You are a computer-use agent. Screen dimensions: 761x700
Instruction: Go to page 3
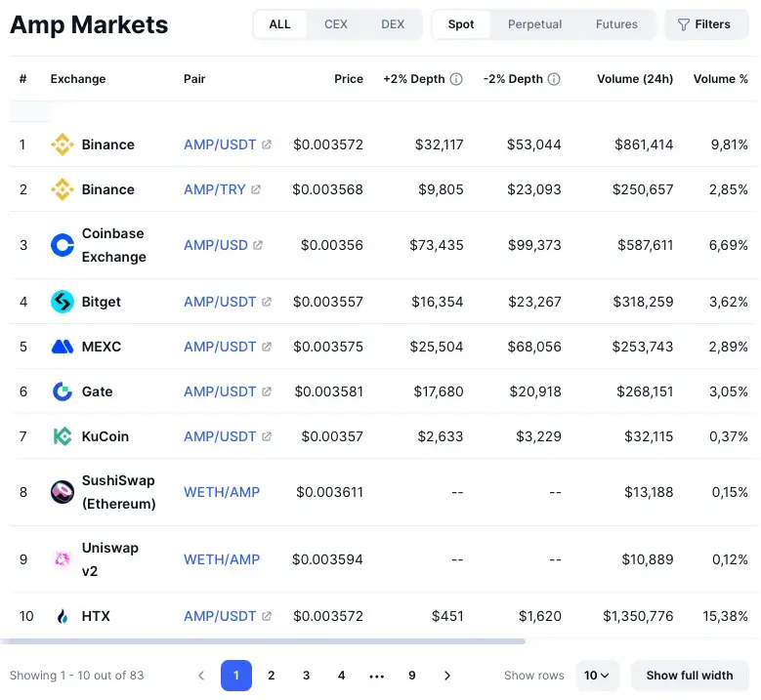(x=306, y=676)
